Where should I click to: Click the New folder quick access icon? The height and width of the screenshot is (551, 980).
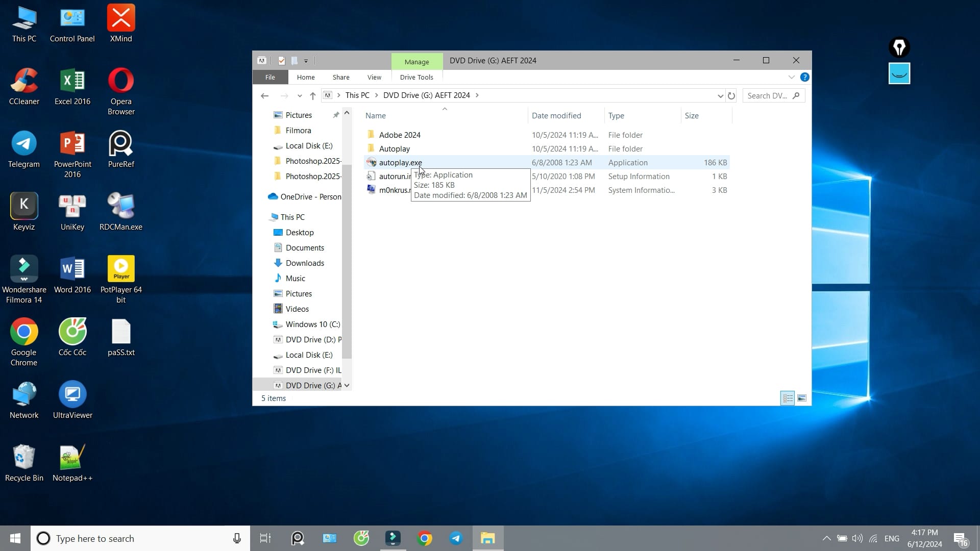295,61
